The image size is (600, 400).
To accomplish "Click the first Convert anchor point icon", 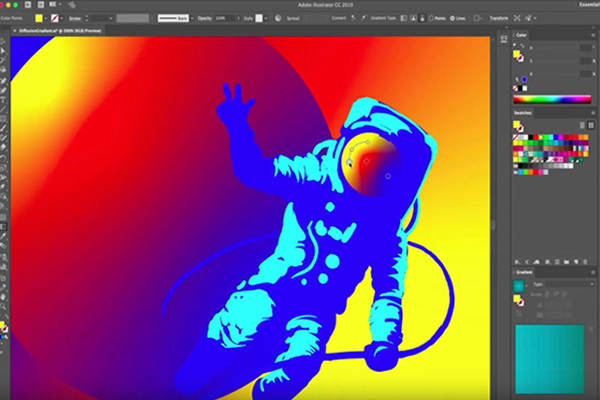I will click(x=354, y=18).
